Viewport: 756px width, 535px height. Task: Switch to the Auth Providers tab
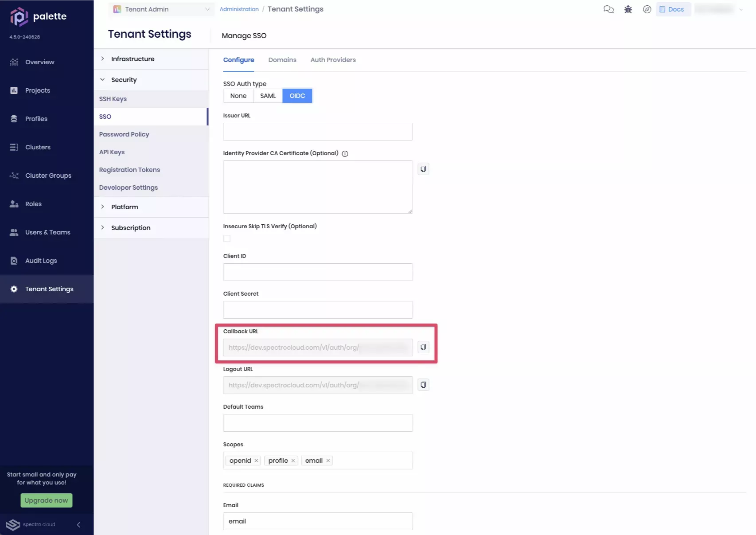click(333, 60)
